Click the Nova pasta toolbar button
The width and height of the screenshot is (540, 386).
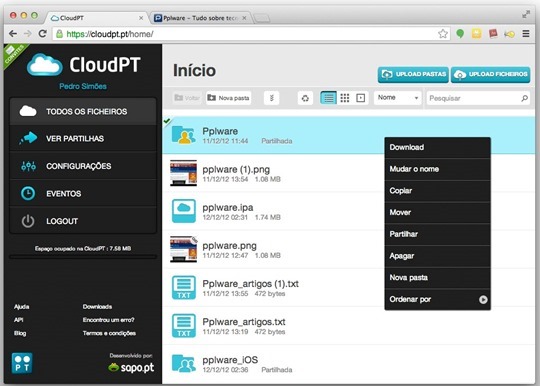coord(229,98)
